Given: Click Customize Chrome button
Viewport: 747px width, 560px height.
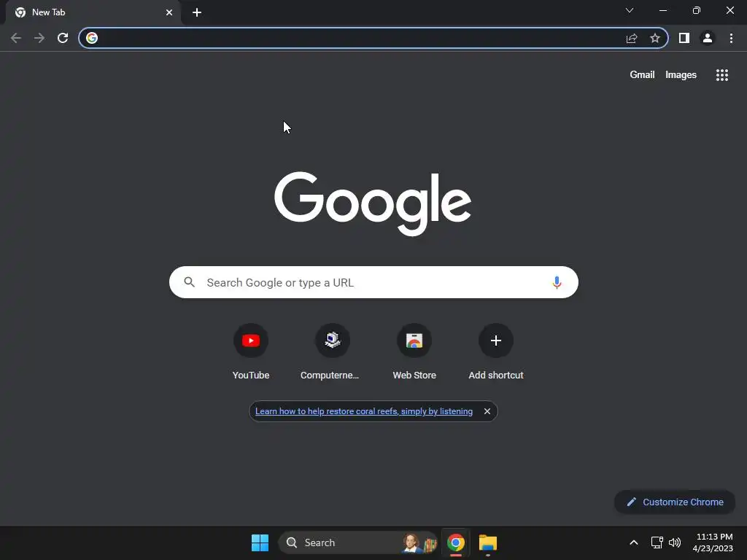Looking at the screenshot, I should (x=675, y=502).
